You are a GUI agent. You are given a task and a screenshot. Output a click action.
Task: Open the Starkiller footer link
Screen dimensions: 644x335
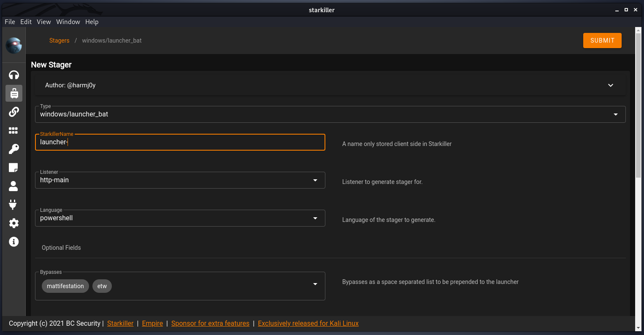coord(120,324)
